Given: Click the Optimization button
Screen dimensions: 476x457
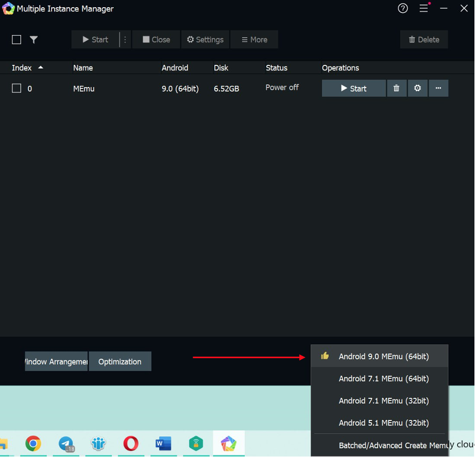Looking at the screenshot, I should tap(120, 361).
